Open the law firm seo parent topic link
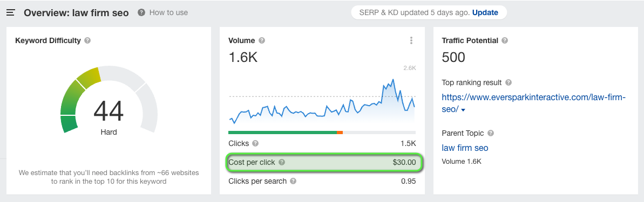Screen dimensions: 644x202 pos(465,148)
